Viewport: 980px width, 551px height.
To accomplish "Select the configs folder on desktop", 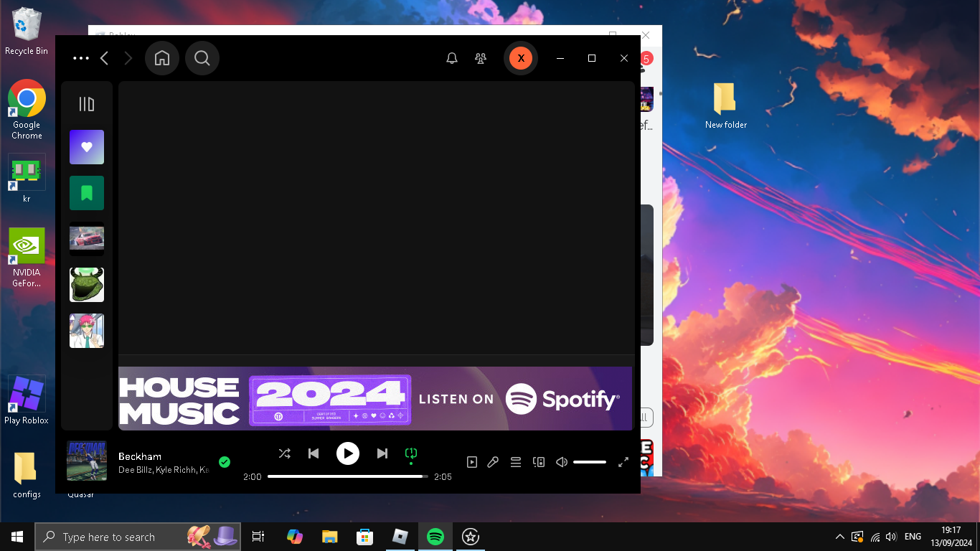I will 27,475.
